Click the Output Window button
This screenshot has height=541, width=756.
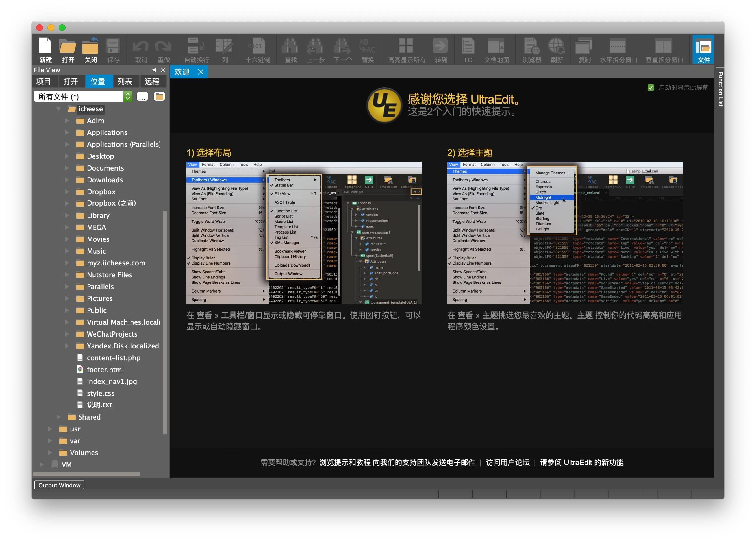(x=59, y=485)
